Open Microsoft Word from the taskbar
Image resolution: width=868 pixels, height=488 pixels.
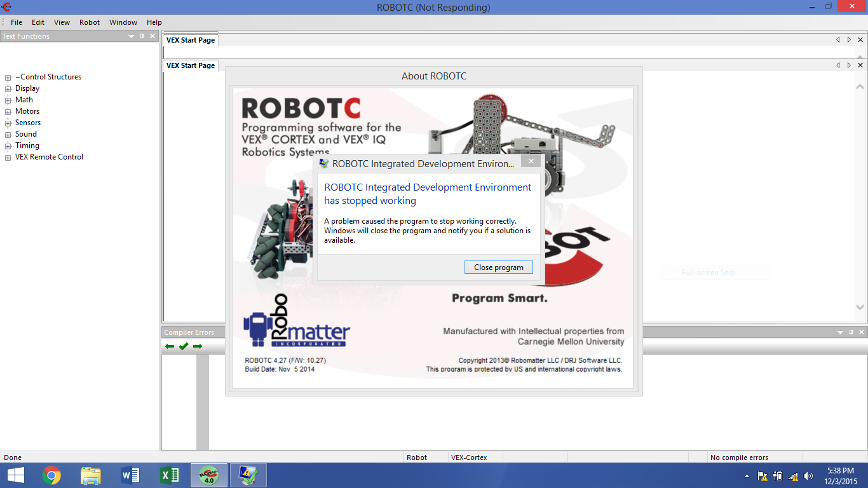[130, 475]
